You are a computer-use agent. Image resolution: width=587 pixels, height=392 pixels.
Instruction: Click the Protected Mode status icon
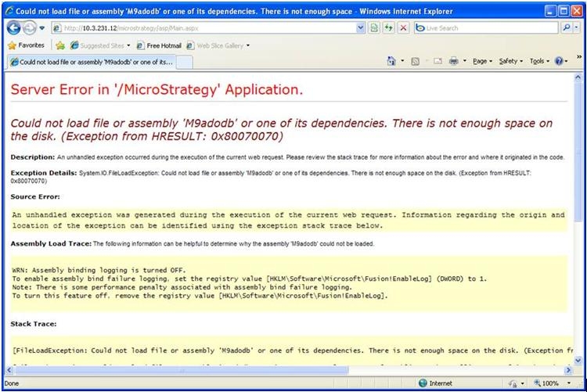(513, 383)
